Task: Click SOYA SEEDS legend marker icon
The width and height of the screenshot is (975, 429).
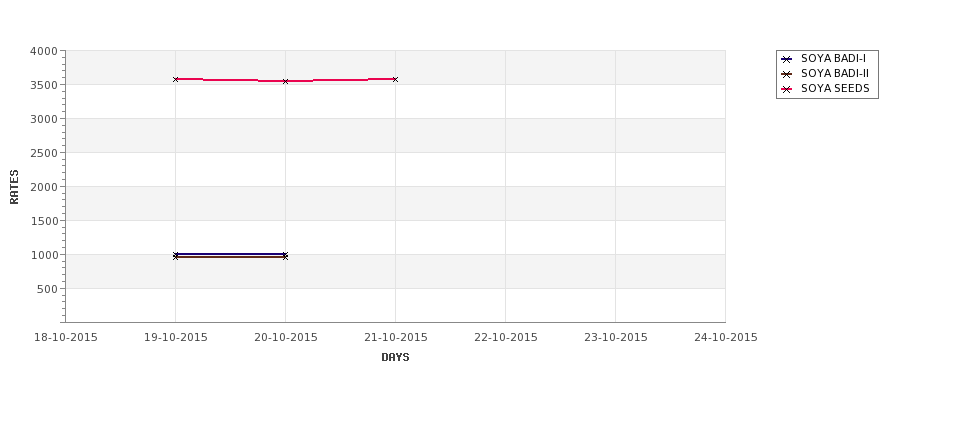Action: pyautogui.click(x=786, y=89)
